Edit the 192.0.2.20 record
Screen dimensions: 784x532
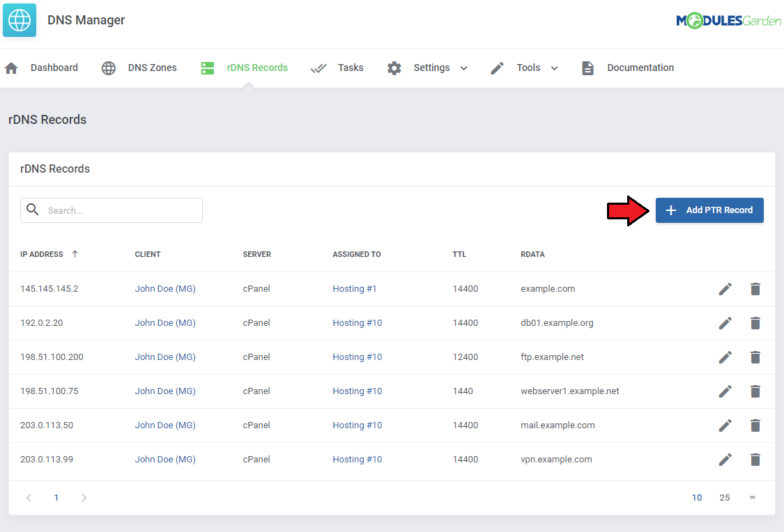(x=725, y=323)
